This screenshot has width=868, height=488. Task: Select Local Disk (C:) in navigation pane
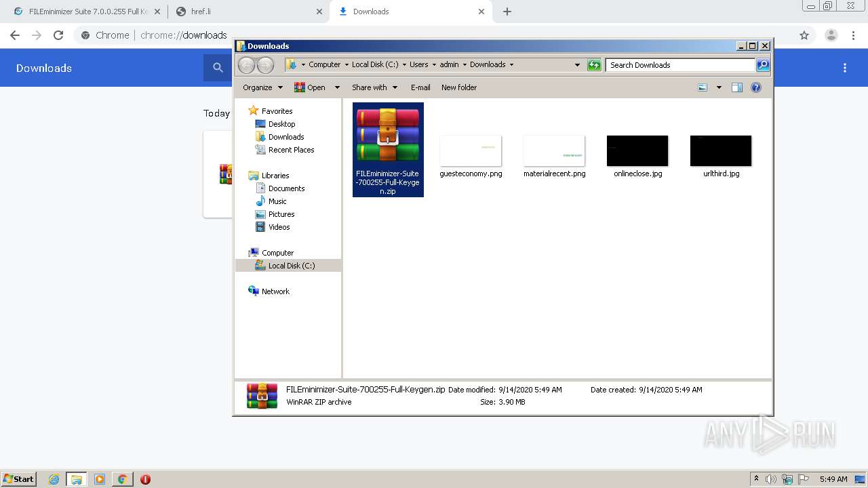292,266
